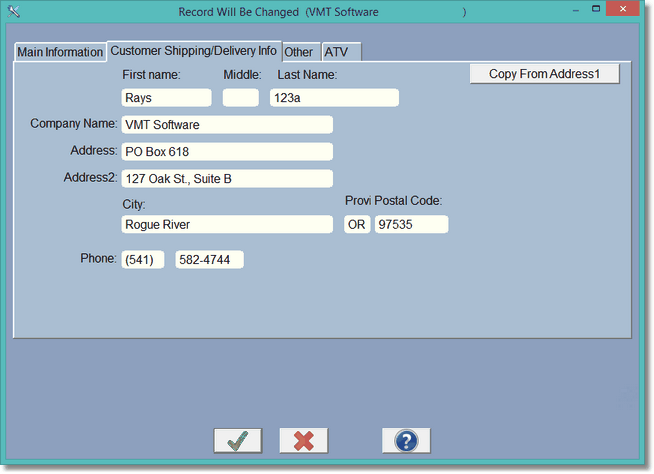Click the Address2 label
Screen dimensions: 654x474
click(x=91, y=177)
